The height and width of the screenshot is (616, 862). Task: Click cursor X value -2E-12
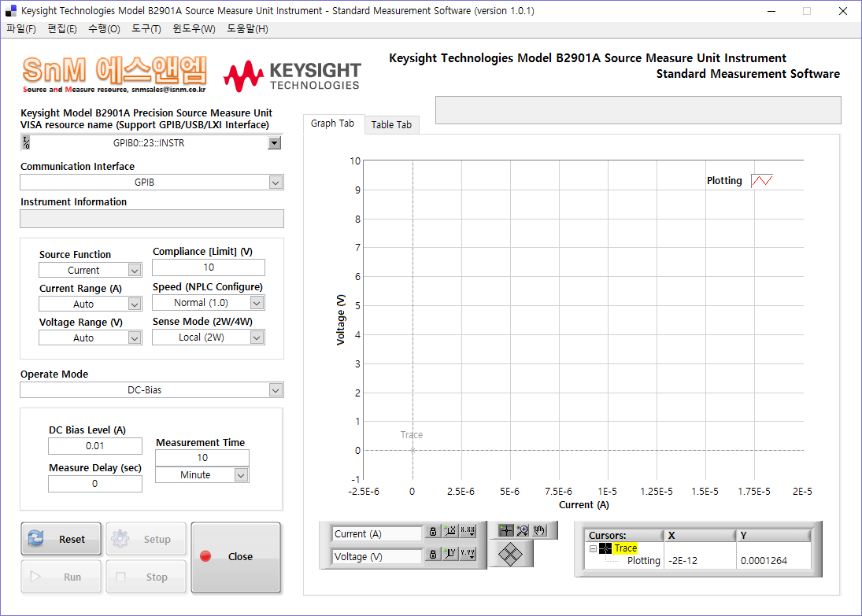[683, 561]
